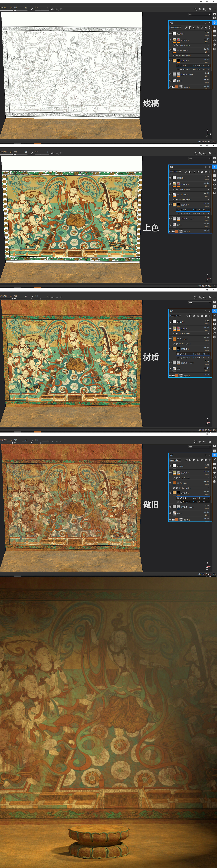
Task: Open 材质 display mode dropdown in 材质 screenshot
Action: (200, 303)
